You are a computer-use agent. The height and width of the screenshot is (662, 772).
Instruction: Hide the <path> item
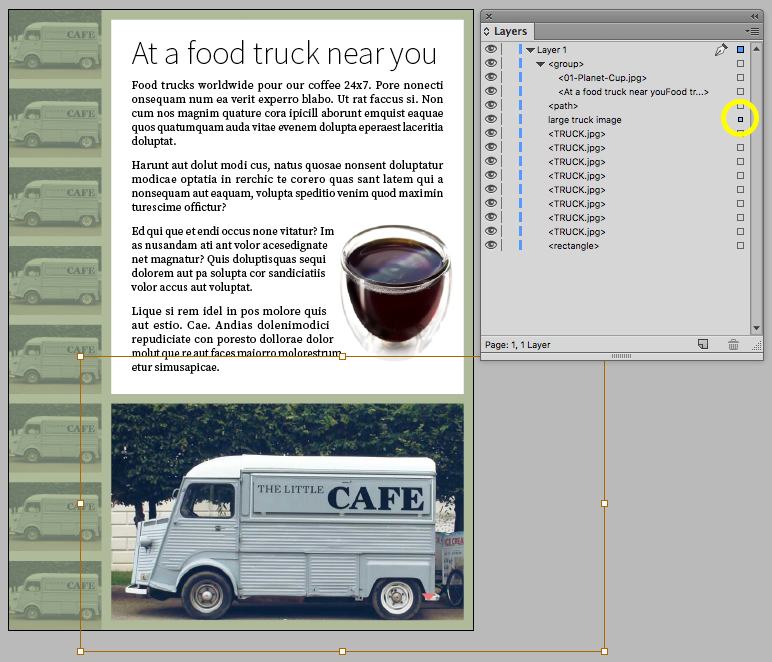click(491, 105)
